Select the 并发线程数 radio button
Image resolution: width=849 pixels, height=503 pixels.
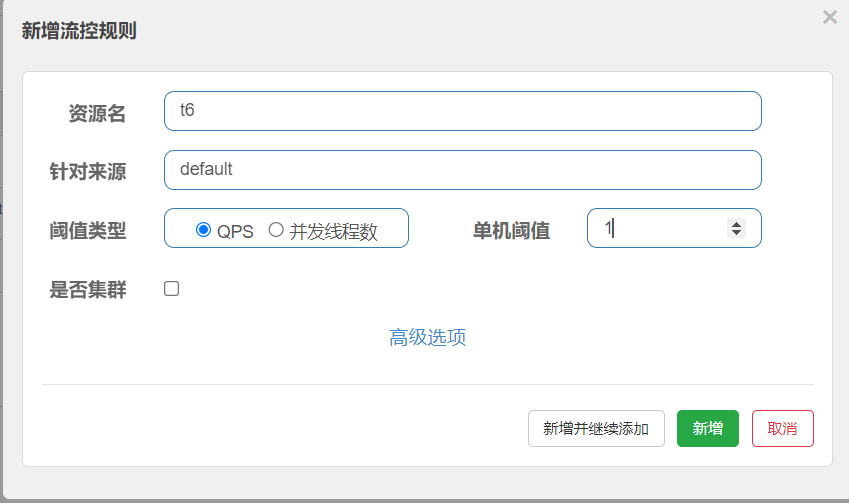coord(276,230)
